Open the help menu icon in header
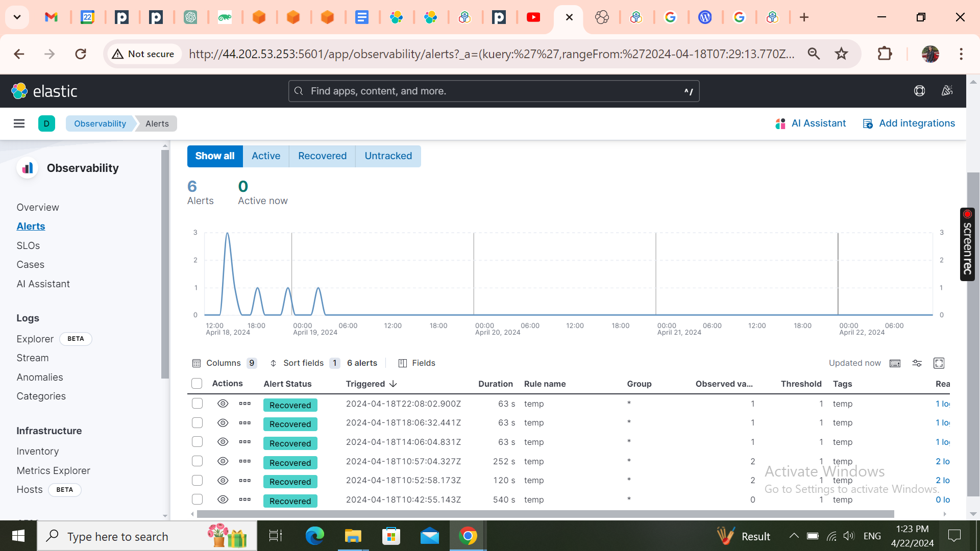 [919, 91]
